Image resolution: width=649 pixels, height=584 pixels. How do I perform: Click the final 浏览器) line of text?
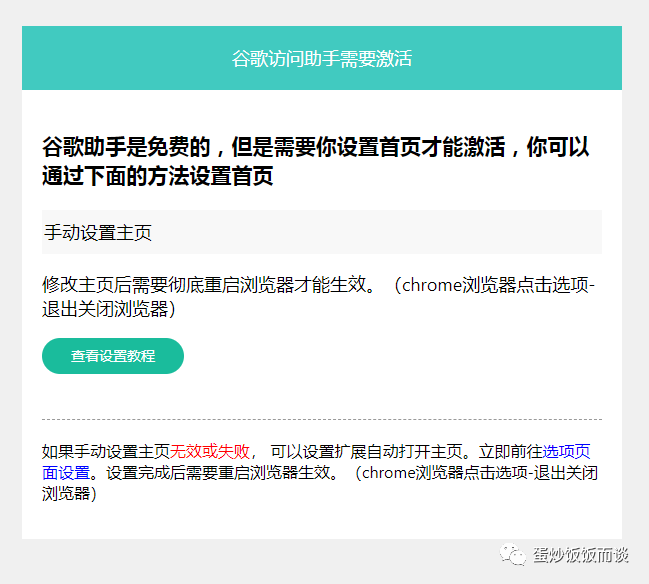[70, 493]
